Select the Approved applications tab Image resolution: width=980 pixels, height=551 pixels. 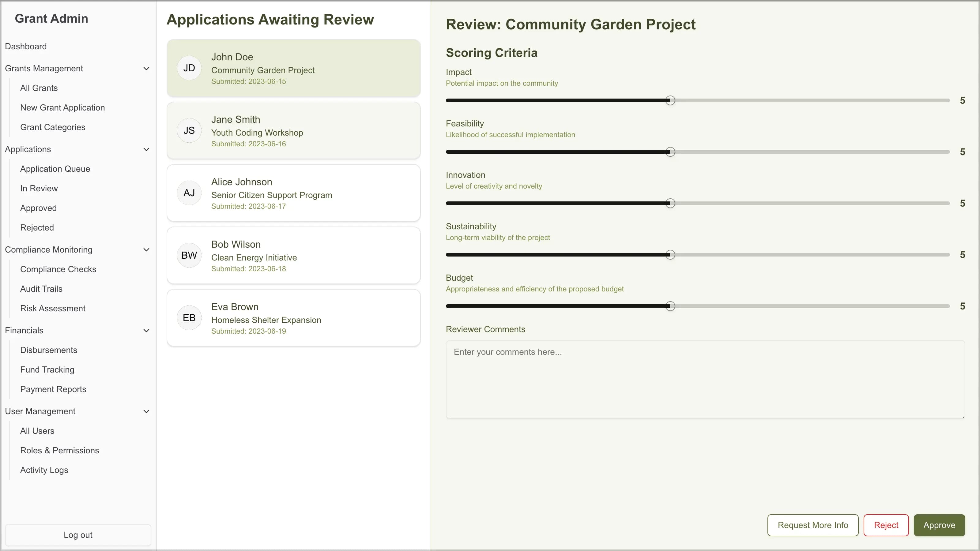click(38, 208)
